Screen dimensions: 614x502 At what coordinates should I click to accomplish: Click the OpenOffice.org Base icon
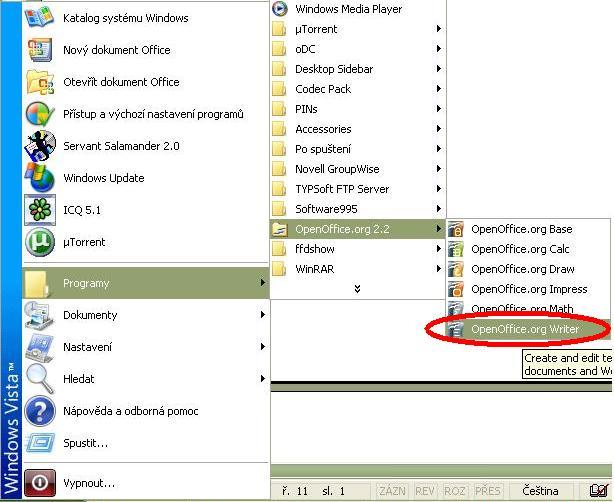tap(456, 229)
